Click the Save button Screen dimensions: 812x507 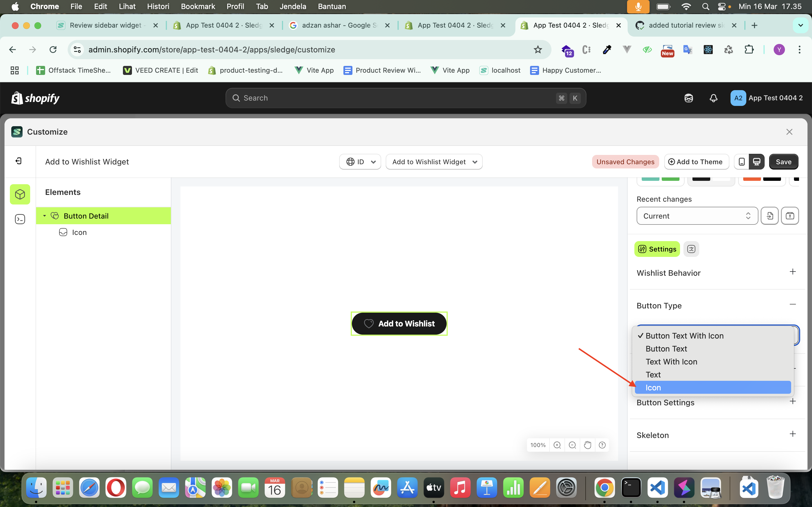(784, 161)
